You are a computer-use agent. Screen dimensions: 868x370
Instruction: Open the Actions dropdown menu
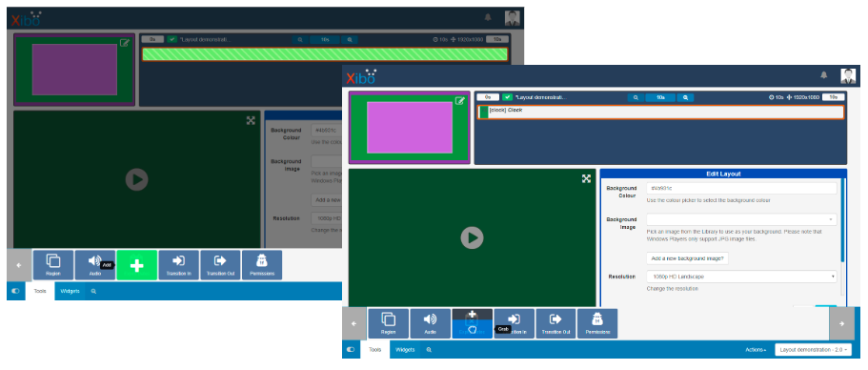pyautogui.click(x=756, y=350)
